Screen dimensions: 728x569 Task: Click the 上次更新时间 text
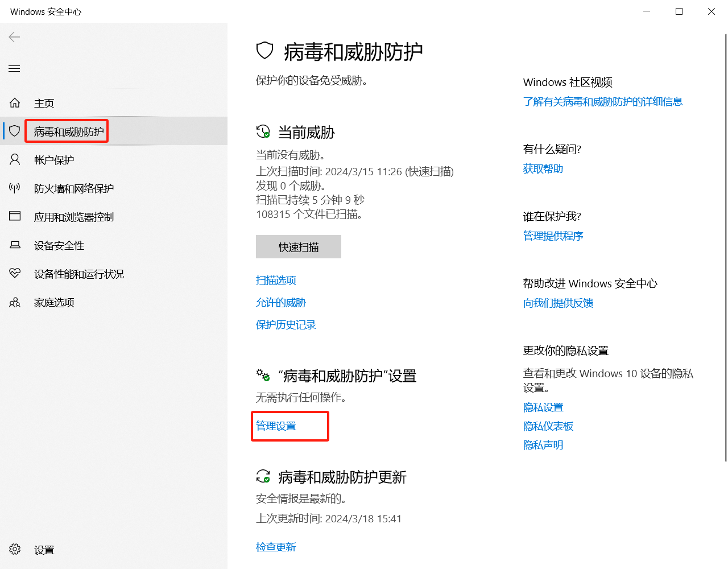coord(329,518)
